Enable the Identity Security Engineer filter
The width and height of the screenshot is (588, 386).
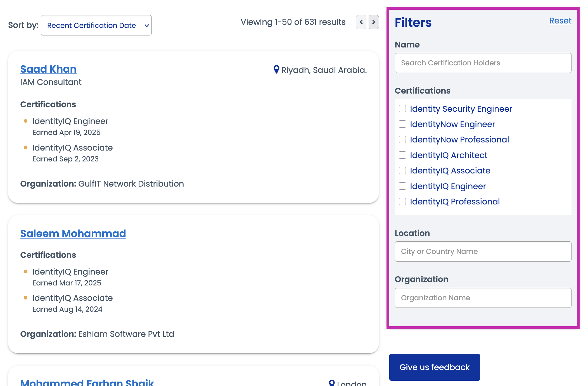coord(402,109)
